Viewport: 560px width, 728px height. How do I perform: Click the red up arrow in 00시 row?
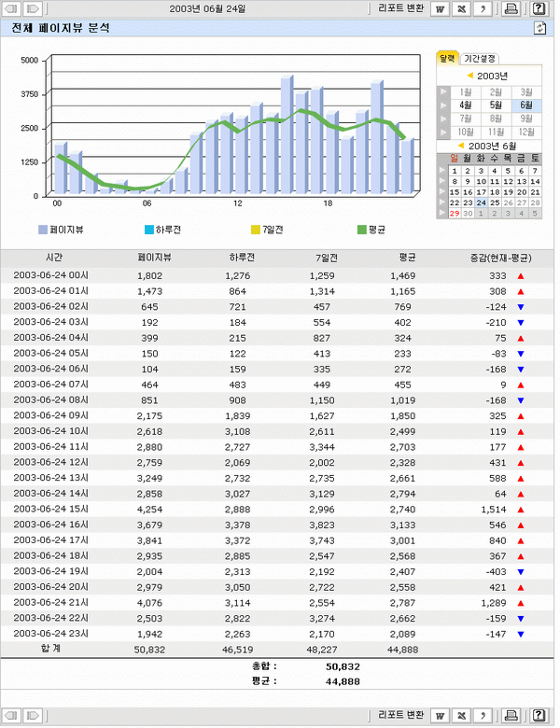(521, 275)
